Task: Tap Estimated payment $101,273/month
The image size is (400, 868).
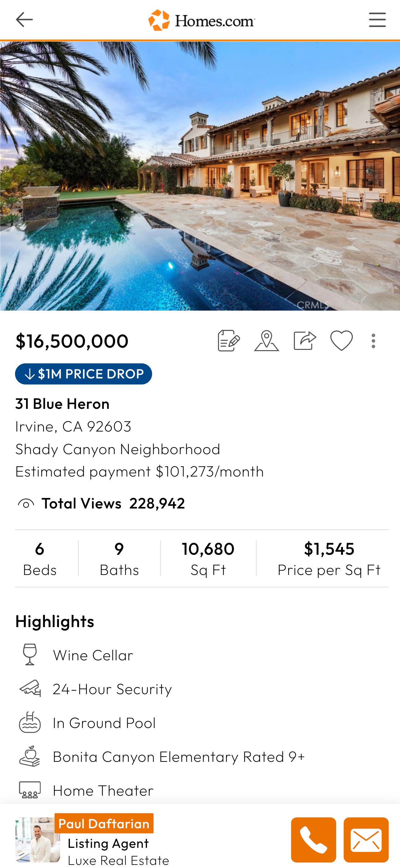Action: point(140,471)
